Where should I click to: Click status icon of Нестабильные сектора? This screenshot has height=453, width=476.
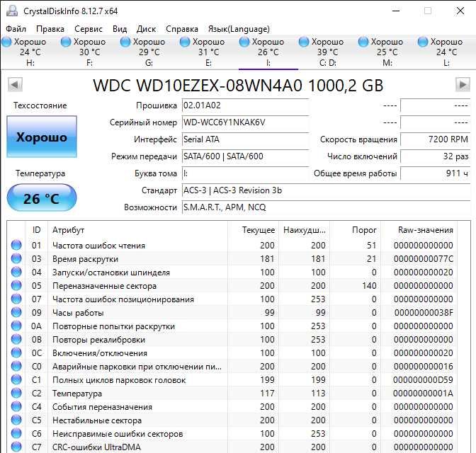pos(16,420)
